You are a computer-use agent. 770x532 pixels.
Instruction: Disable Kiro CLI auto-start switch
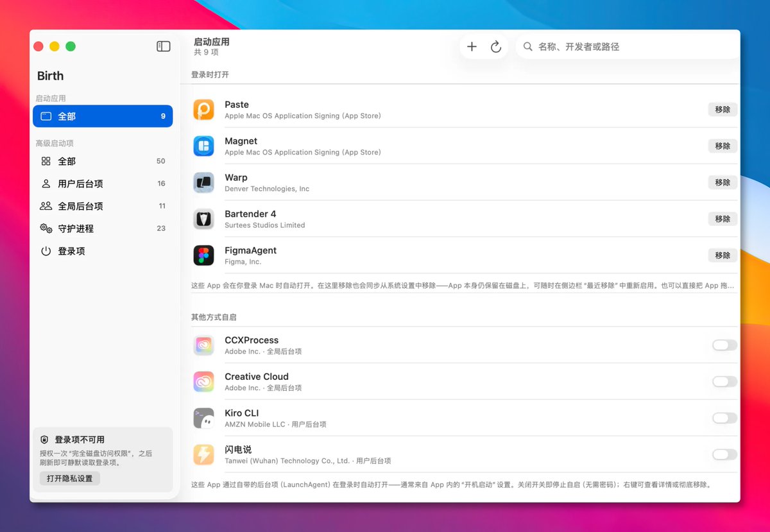(x=724, y=418)
